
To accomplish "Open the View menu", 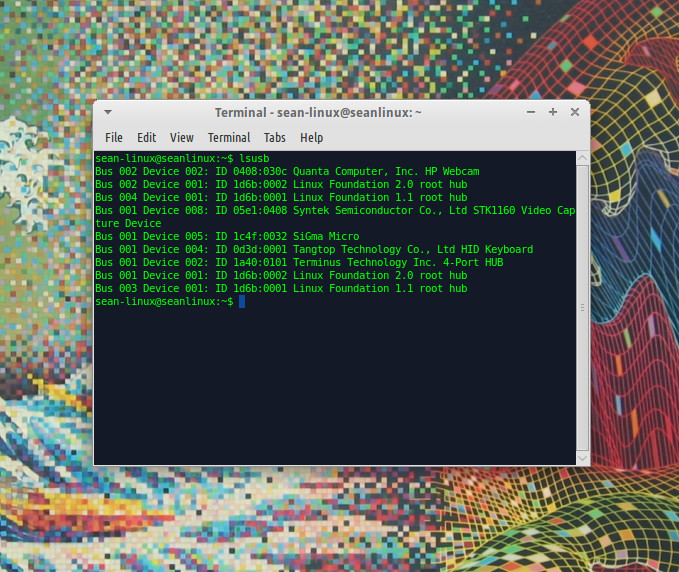I will 181,138.
